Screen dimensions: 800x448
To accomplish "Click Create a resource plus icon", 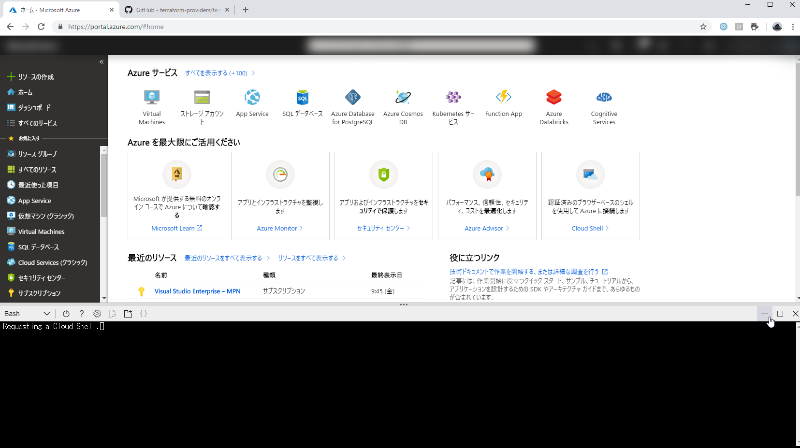I will click(x=11, y=77).
